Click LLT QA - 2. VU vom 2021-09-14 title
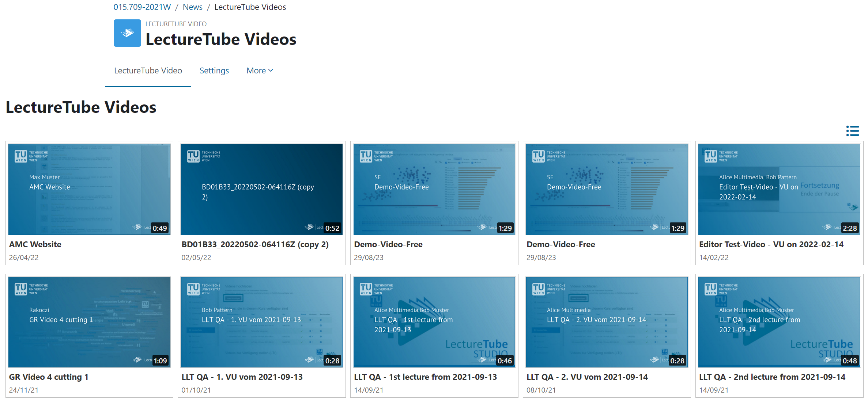The image size is (868, 401). 587,377
